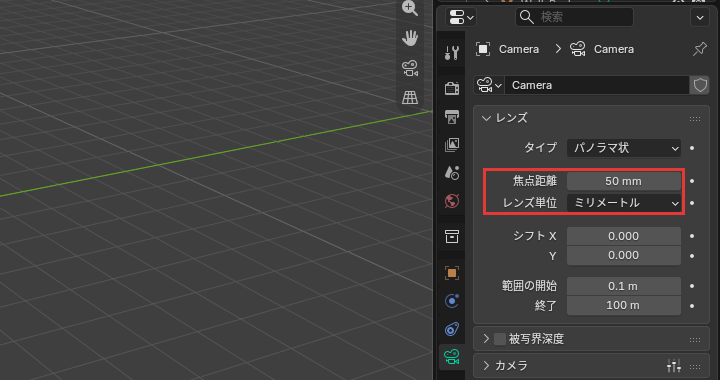Image resolution: width=720 pixels, height=380 pixels.
Task: Click animate dot beside シフト X
Action: 692,236
